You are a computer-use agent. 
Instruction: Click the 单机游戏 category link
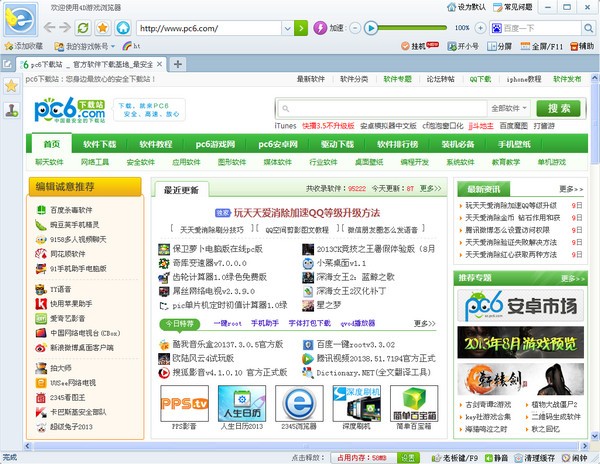(551, 162)
